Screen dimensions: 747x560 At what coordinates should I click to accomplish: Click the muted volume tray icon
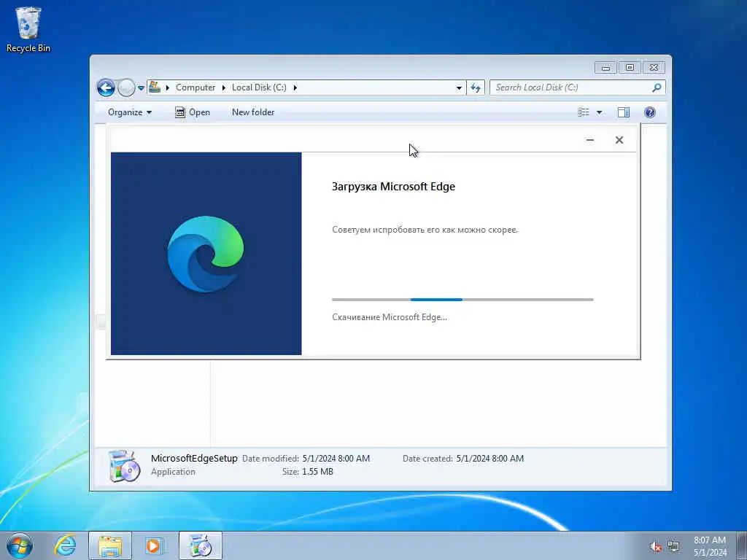click(x=656, y=547)
